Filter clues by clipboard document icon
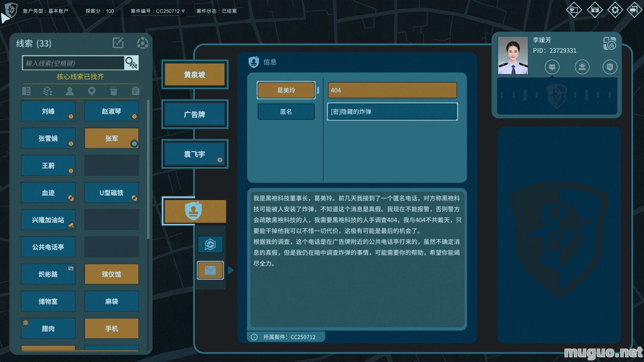This screenshot has width=644, height=362. [x=136, y=91]
